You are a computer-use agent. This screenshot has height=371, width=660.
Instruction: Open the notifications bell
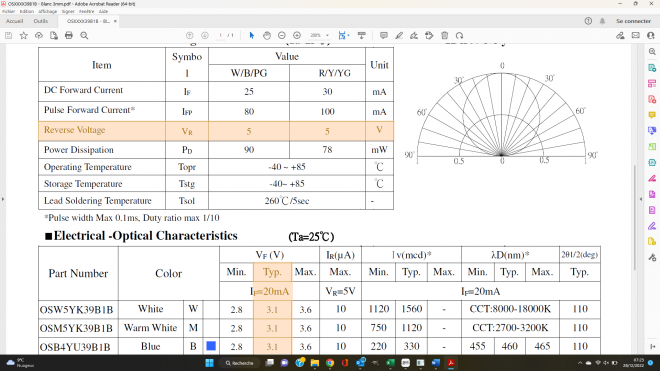(x=602, y=21)
